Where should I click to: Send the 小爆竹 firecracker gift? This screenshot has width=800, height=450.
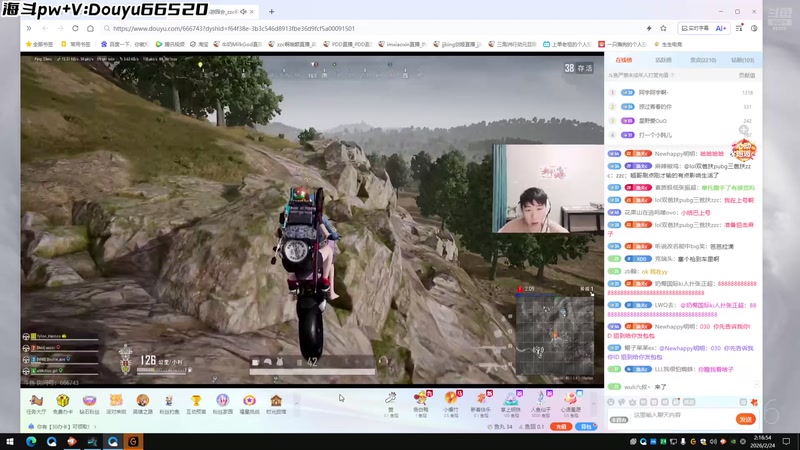pyautogui.click(x=451, y=405)
